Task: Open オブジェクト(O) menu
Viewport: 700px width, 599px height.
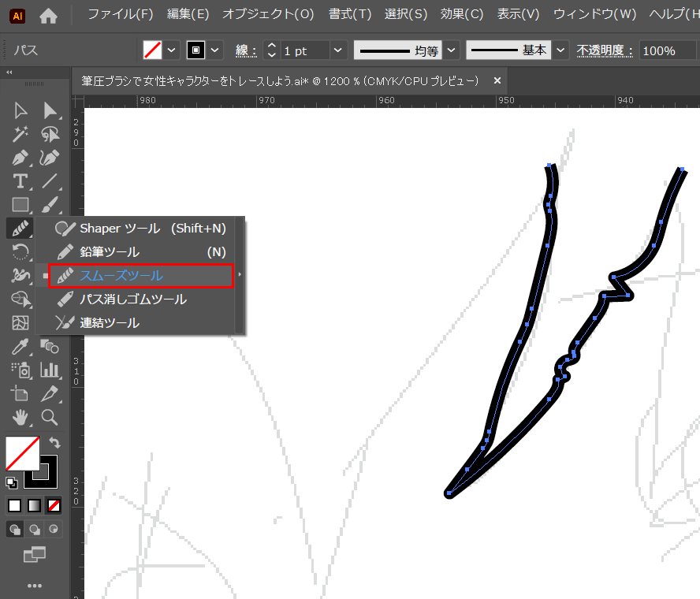Action: [268, 15]
